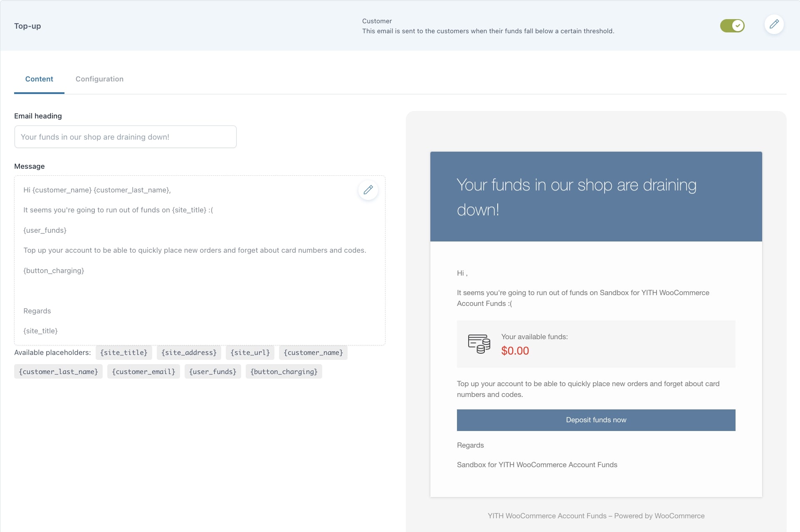
Task: Click the coins funds icon in preview
Action: [479, 344]
